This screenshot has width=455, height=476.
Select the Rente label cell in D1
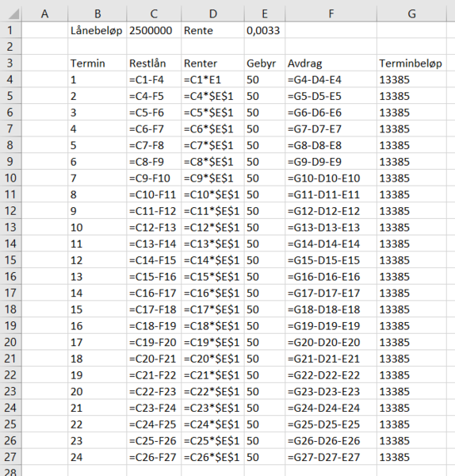(x=213, y=30)
